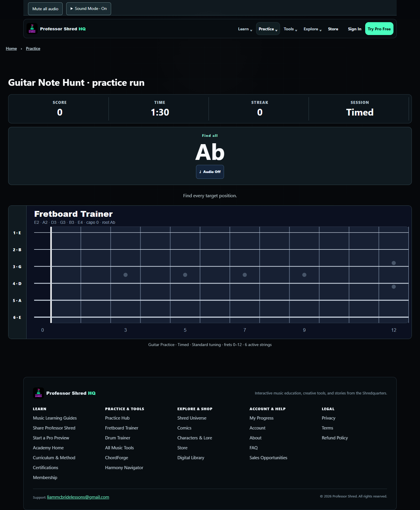Open the Explore dropdown menu
Image resolution: width=420 pixels, height=510 pixels.
coord(312,29)
